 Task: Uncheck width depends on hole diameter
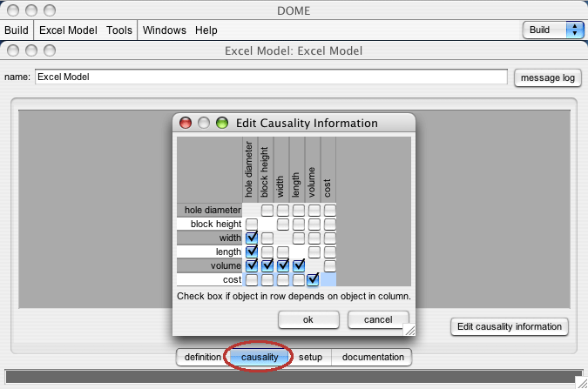pos(252,238)
